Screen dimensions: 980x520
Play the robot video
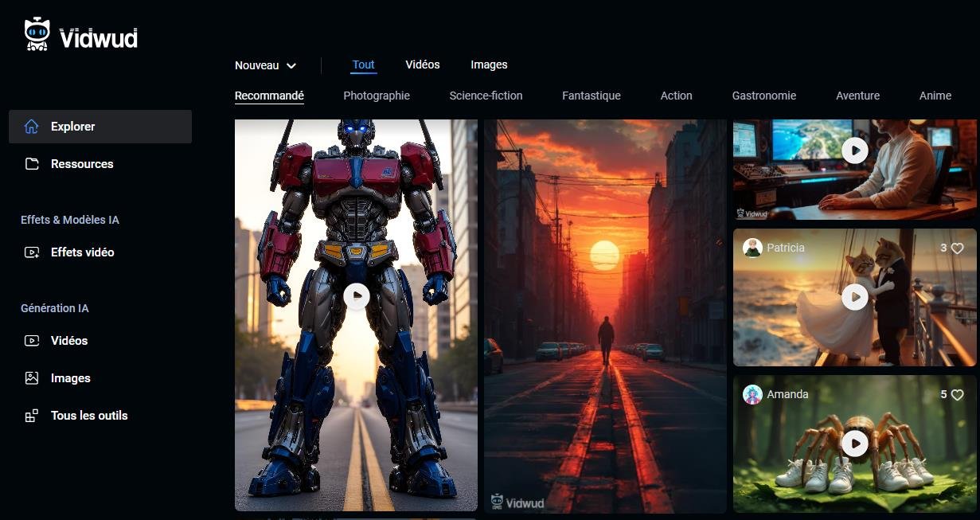tap(357, 296)
